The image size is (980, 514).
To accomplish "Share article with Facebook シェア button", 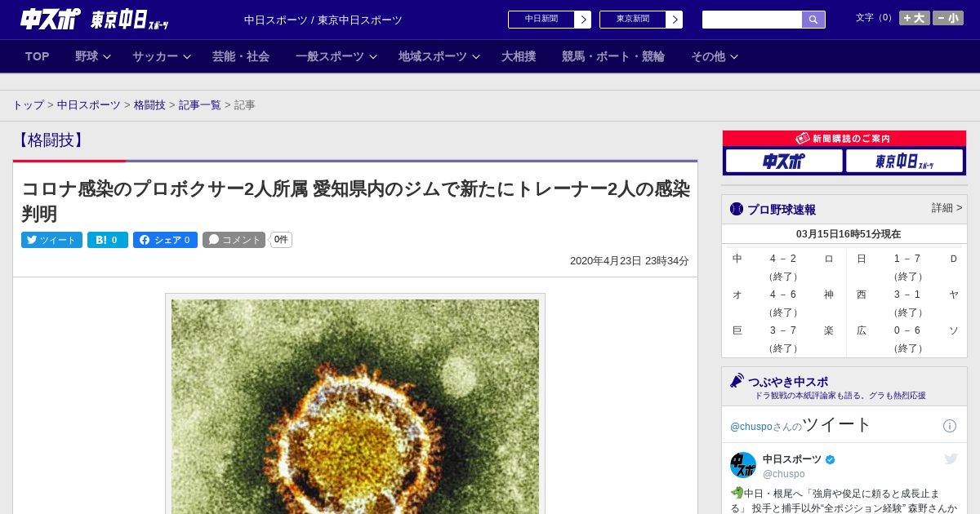I will click(x=165, y=240).
